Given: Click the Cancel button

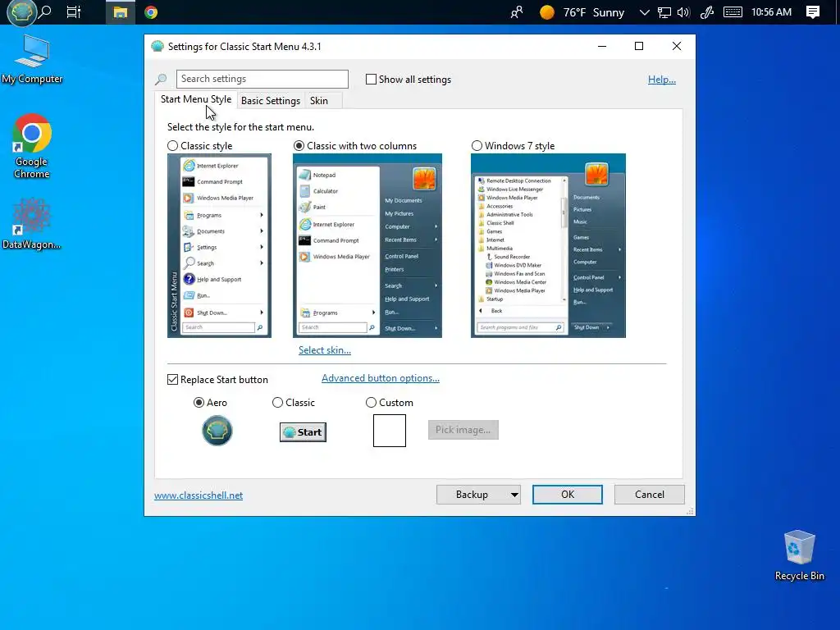Looking at the screenshot, I should click(650, 495).
